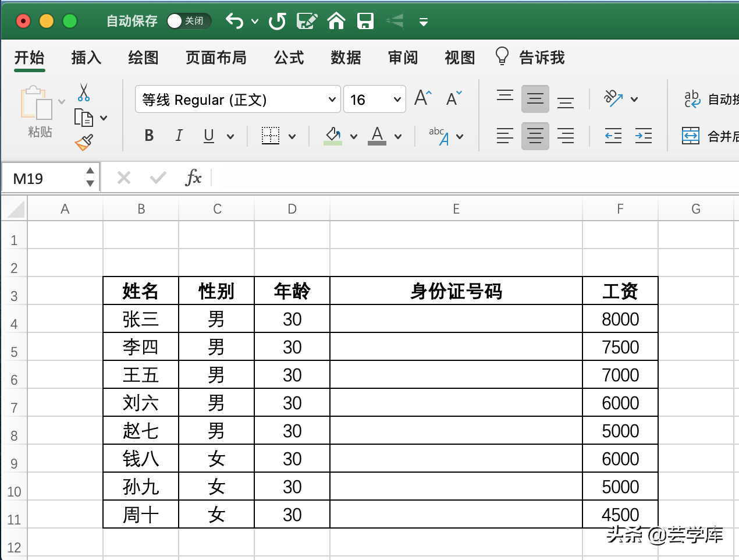
Task: Click the 身份证号码 header cell
Action: (456, 291)
